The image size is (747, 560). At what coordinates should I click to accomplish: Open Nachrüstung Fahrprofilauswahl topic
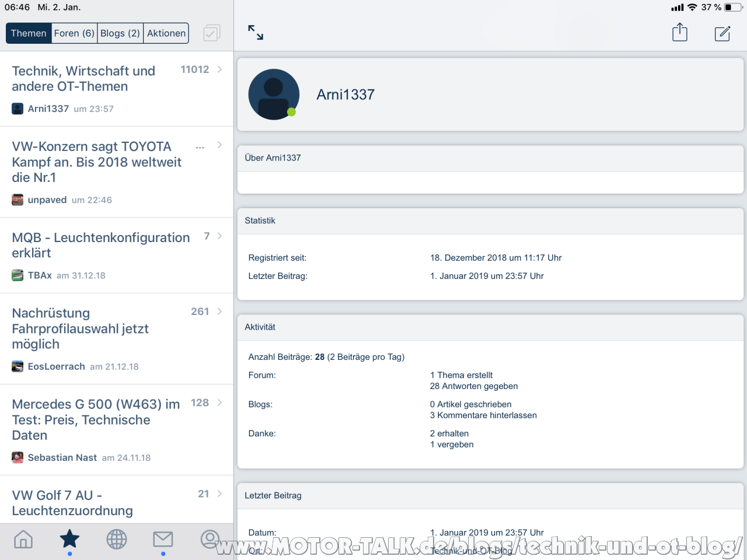(x=81, y=328)
